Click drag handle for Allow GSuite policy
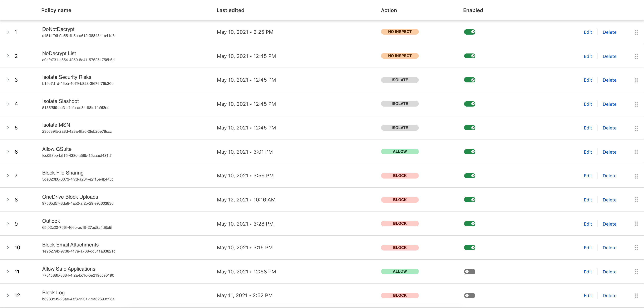This screenshot has width=644, height=308. [636, 152]
